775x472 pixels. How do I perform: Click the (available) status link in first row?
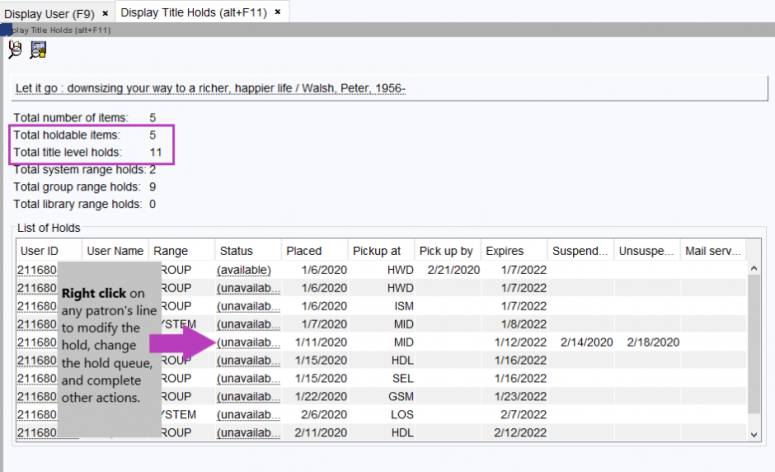tap(245, 270)
